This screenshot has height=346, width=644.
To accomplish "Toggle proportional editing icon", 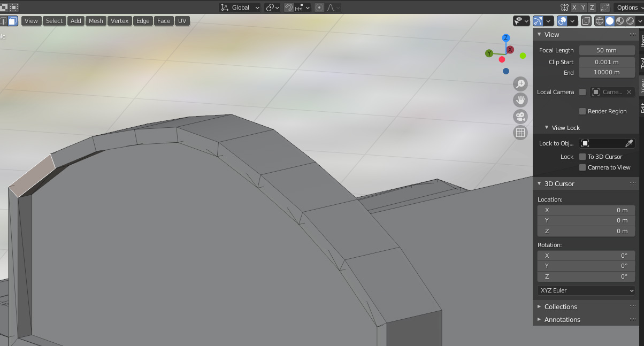I will point(319,7).
